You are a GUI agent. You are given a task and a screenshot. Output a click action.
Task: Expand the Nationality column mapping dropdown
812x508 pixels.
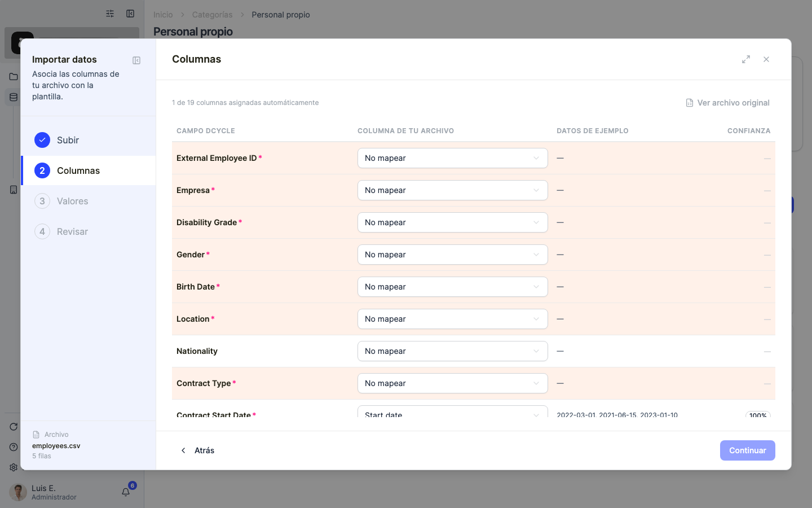coord(453,351)
